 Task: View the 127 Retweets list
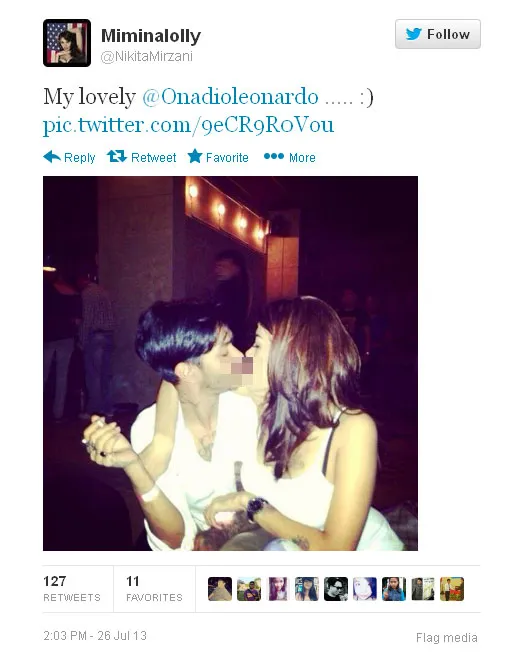72,588
